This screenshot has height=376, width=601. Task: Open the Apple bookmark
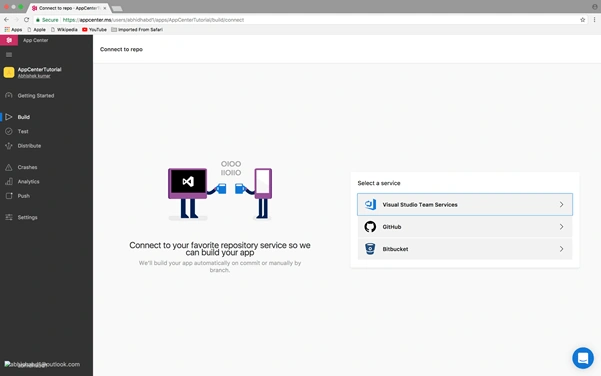36,30
